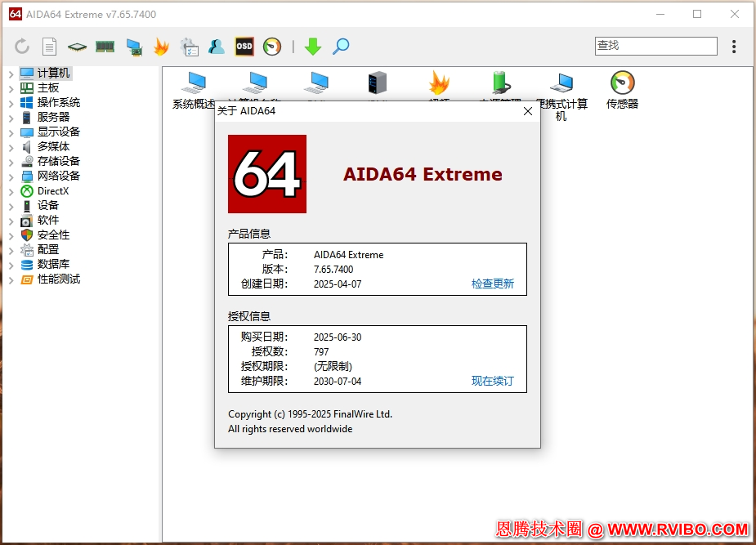Click the green download arrow icon

pyautogui.click(x=313, y=47)
